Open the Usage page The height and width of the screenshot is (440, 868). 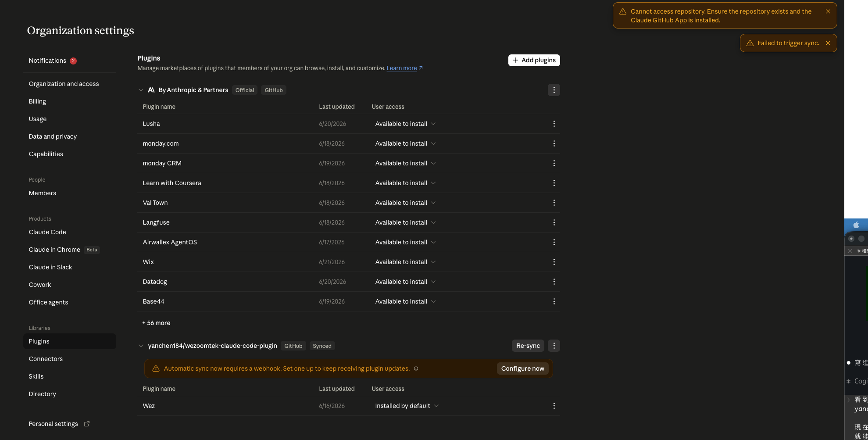pyautogui.click(x=69, y=119)
